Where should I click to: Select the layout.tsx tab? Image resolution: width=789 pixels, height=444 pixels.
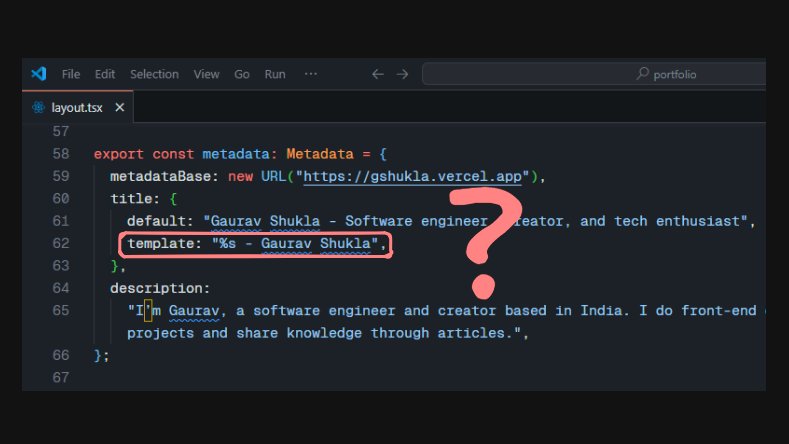coord(77,107)
